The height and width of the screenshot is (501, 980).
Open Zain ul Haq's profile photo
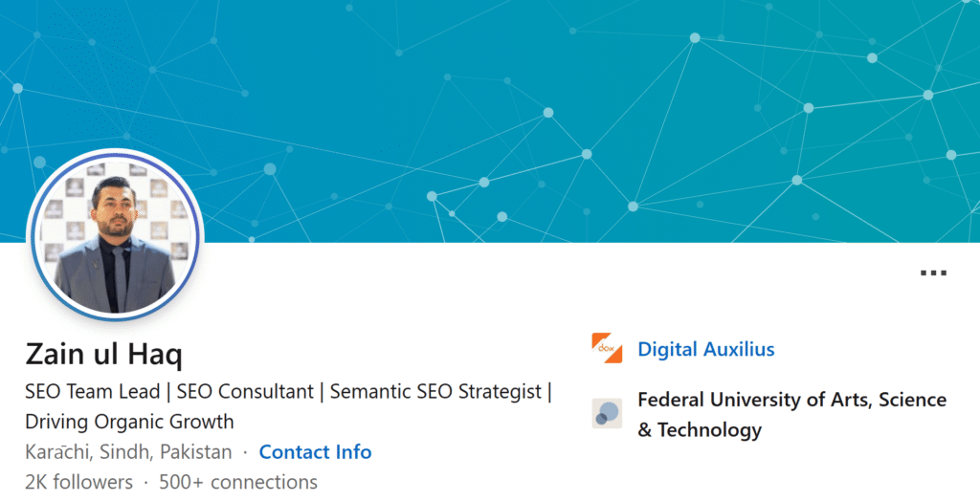click(x=115, y=236)
